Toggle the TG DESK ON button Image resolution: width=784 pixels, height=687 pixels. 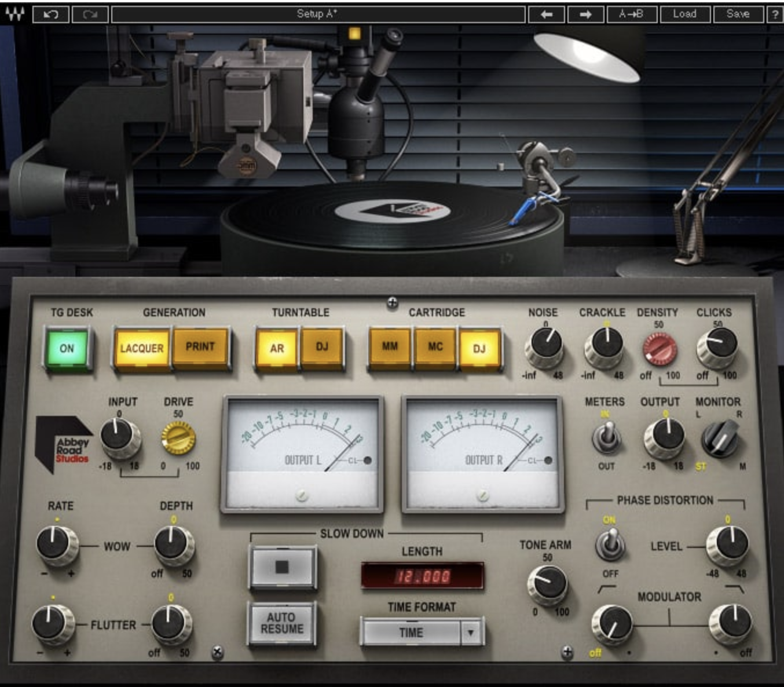pos(68,348)
